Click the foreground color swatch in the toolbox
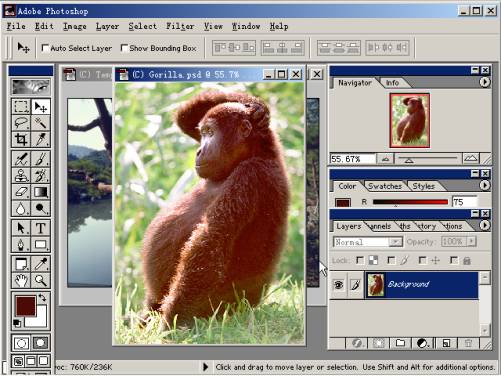The image size is (501, 376). point(26,306)
